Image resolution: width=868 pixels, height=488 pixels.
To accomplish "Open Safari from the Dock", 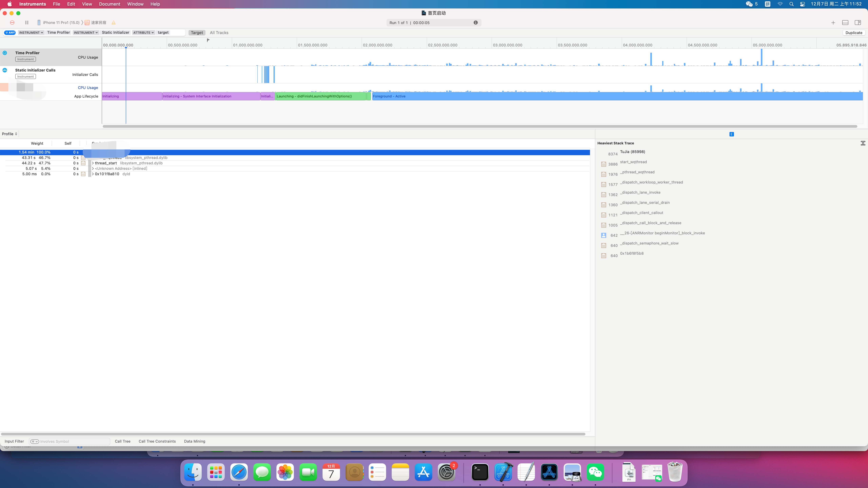I will (239, 472).
